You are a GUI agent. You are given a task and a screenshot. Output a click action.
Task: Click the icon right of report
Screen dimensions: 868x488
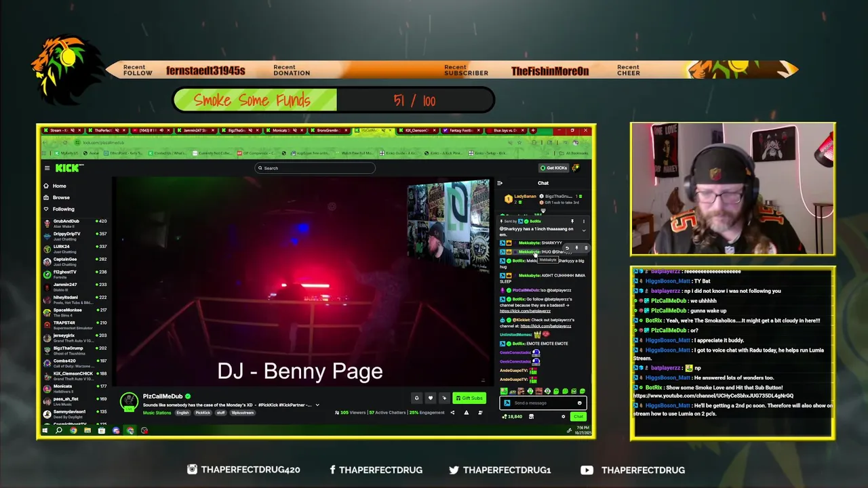click(480, 412)
